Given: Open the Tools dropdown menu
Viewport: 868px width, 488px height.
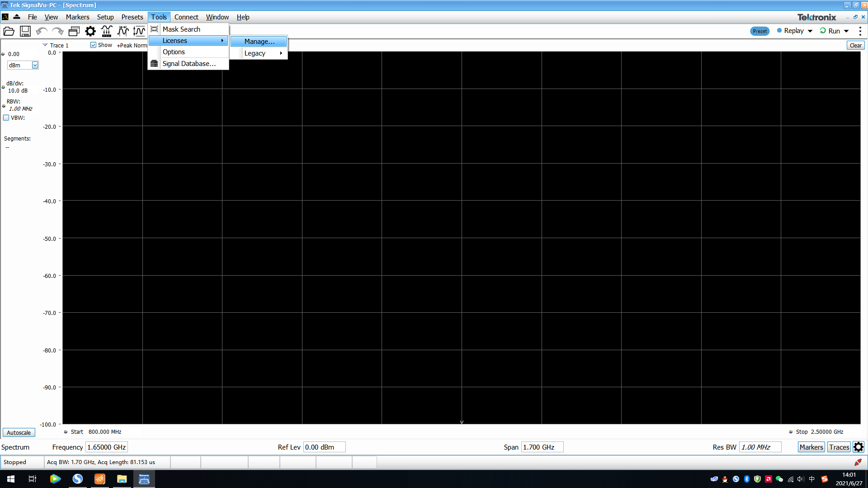Looking at the screenshot, I should [x=158, y=17].
